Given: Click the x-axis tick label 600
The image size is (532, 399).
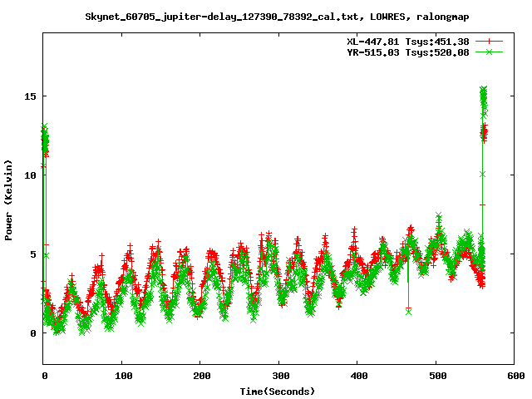Looking at the screenshot, I should tap(515, 376).
